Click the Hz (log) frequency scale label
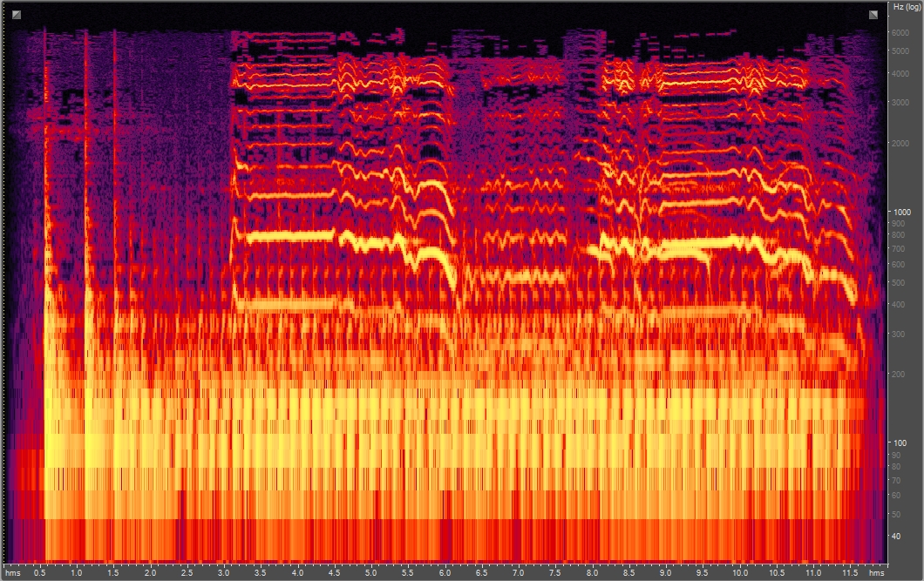Image resolution: width=924 pixels, height=581 pixels. 903,7
